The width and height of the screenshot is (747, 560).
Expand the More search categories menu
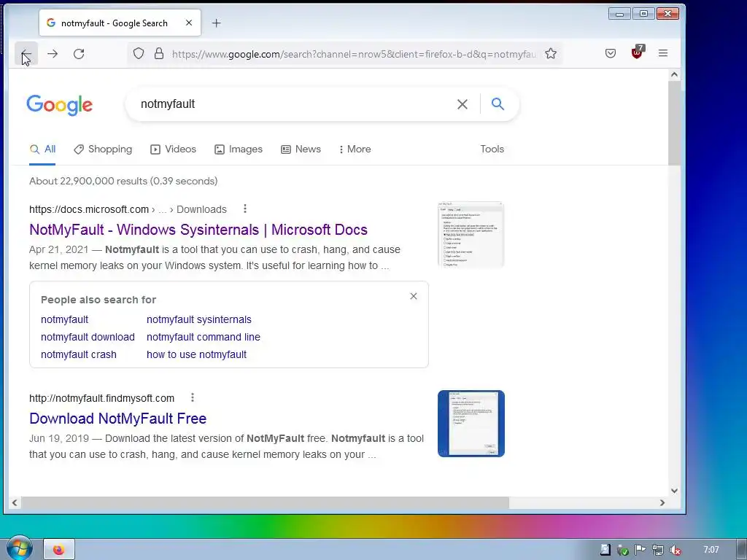[x=355, y=149]
